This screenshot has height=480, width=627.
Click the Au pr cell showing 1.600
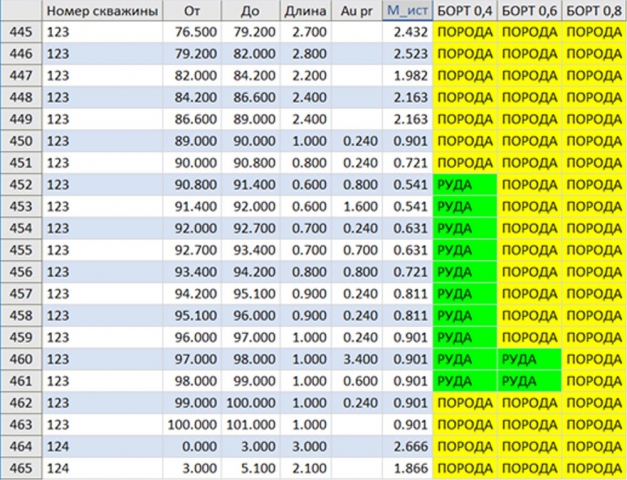pos(357,207)
